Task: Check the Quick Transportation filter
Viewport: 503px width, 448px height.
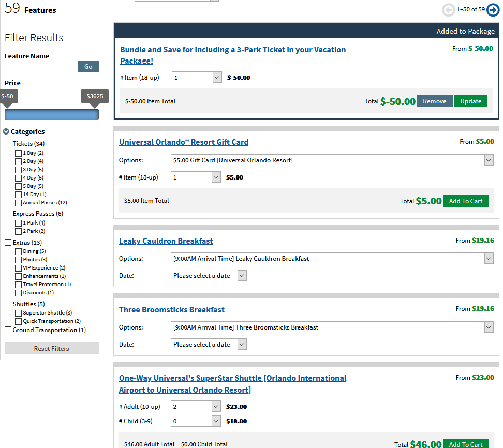Action: point(18,322)
